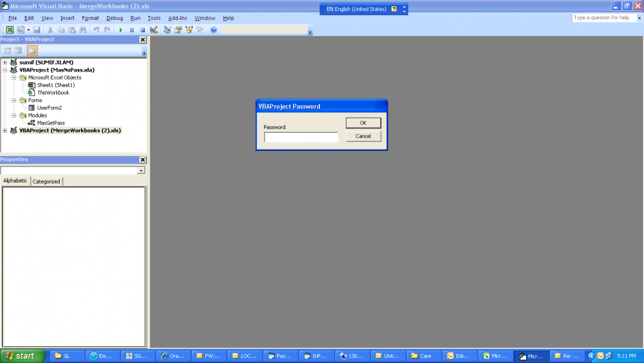Toggle Folders view in Project panel
Image resolution: width=644 pixels, height=363 pixels.
(x=32, y=50)
